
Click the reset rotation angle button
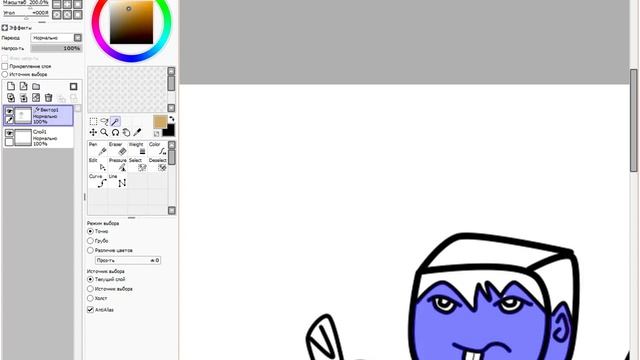click(x=78, y=15)
